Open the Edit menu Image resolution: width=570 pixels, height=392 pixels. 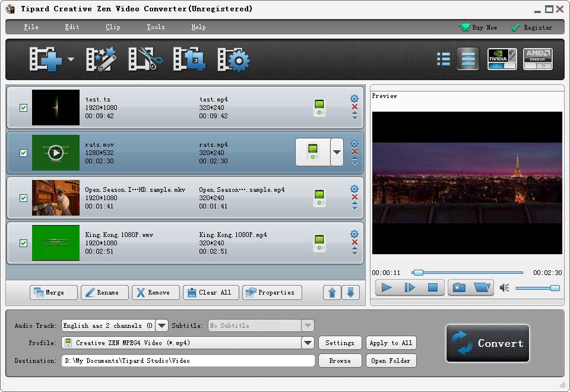[x=72, y=27]
